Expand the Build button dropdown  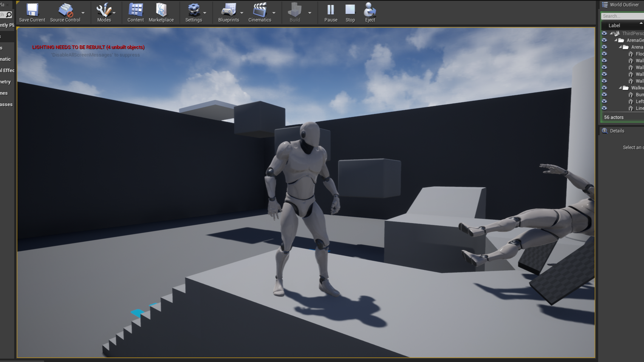pos(310,12)
